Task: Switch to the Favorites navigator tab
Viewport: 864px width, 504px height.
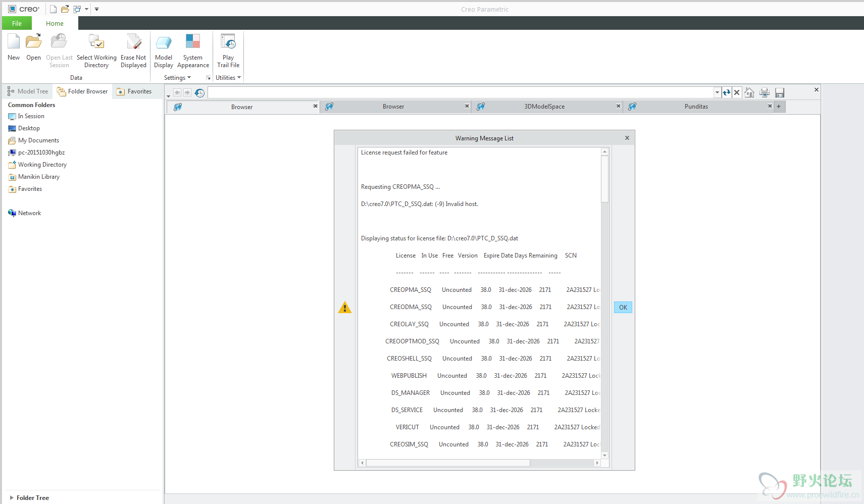Action: pyautogui.click(x=134, y=91)
